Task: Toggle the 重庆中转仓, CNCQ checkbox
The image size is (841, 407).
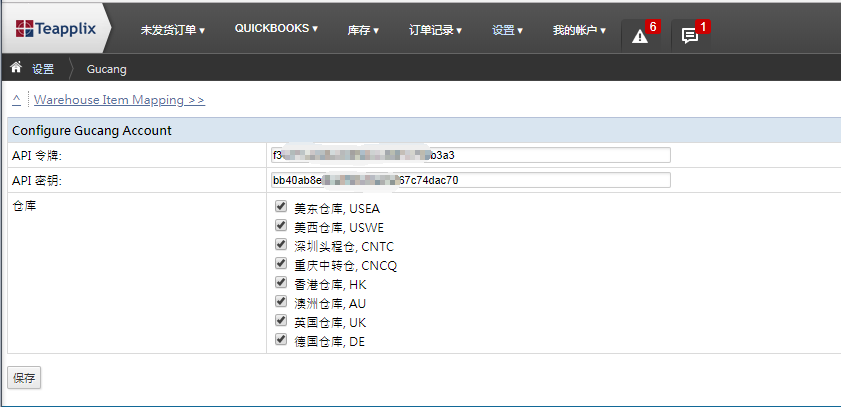Action: point(281,263)
